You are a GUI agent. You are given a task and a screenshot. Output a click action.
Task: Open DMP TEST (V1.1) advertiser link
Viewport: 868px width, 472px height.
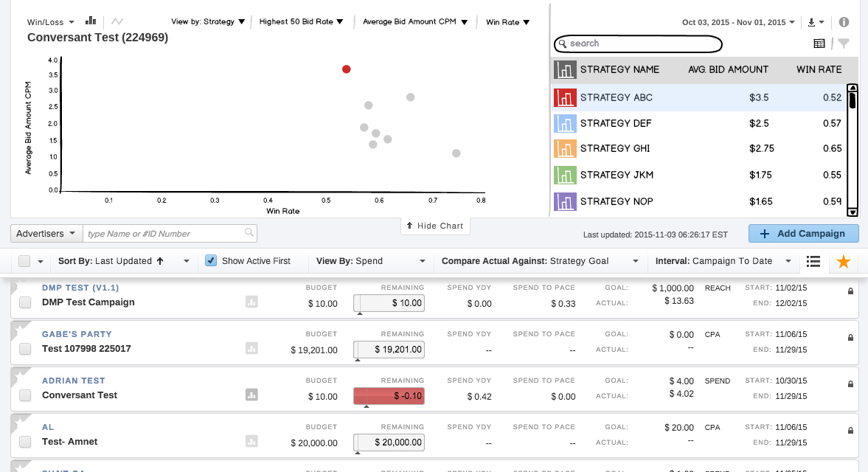(x=80, y=288)
